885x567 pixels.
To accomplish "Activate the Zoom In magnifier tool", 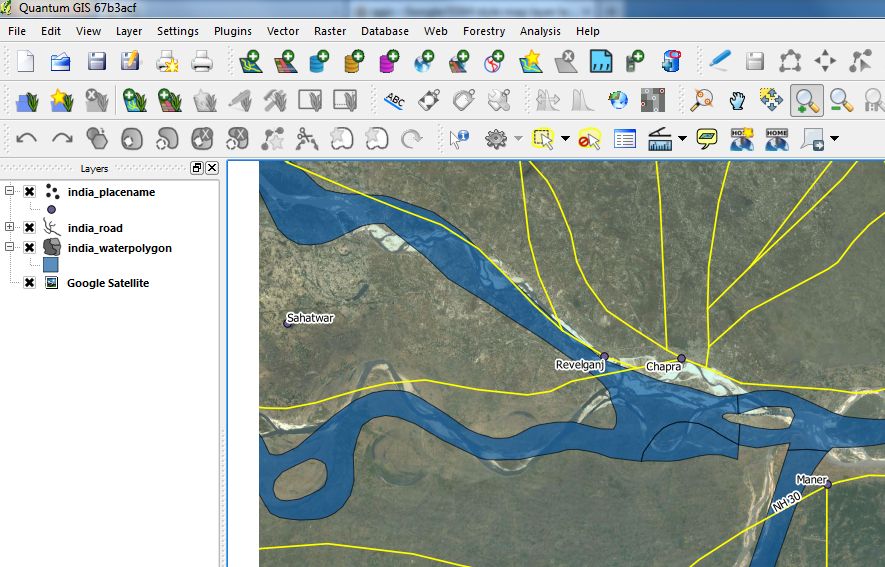I will (804, 100).
